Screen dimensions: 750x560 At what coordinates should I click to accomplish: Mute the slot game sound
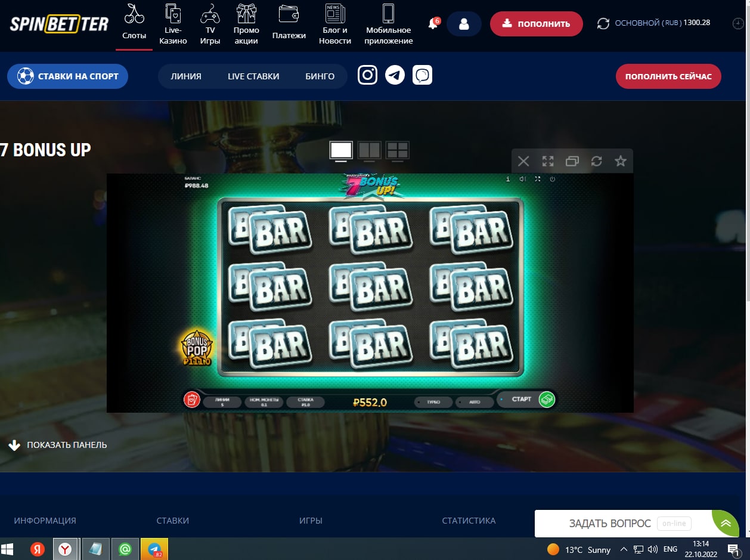pyautogui.click(x=522, y=179)
